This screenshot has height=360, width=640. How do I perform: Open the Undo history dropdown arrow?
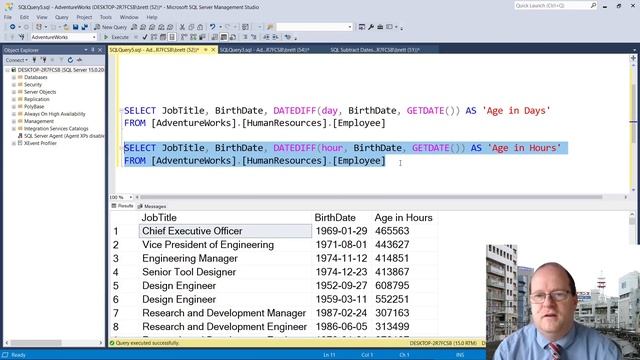[x=221, y=27]
